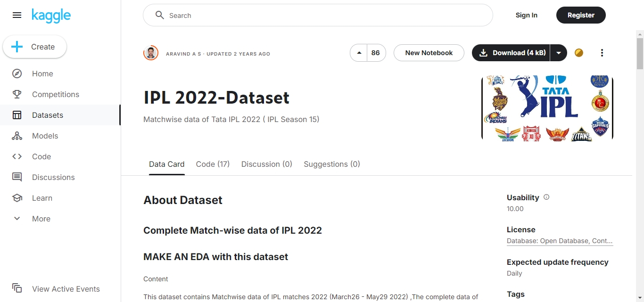
Task: Open the Open Database license link
Action: tap(560, 241)
